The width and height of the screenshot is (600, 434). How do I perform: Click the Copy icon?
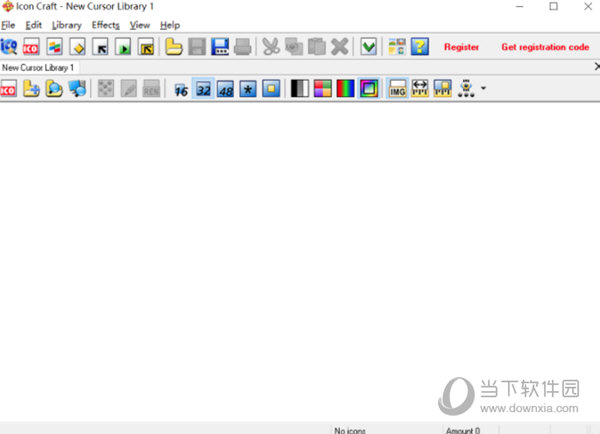click(x=294, y=47)
